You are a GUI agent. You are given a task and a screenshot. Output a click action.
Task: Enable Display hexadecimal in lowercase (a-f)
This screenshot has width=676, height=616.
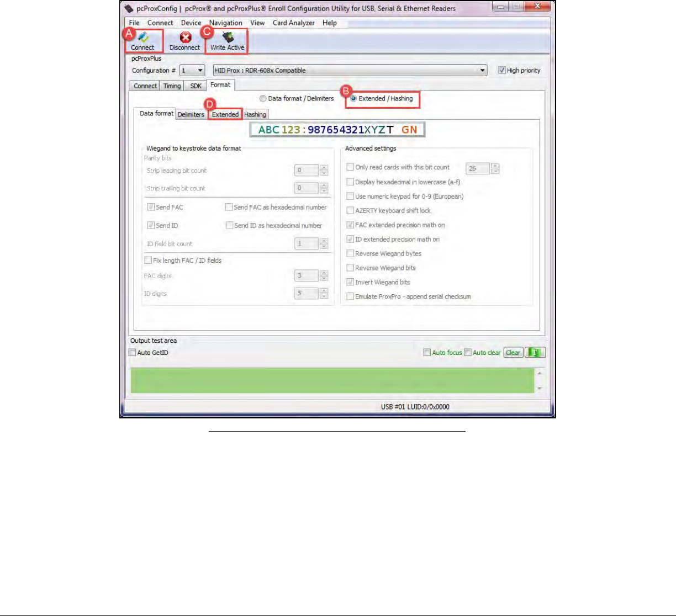[x=350, y=182]
